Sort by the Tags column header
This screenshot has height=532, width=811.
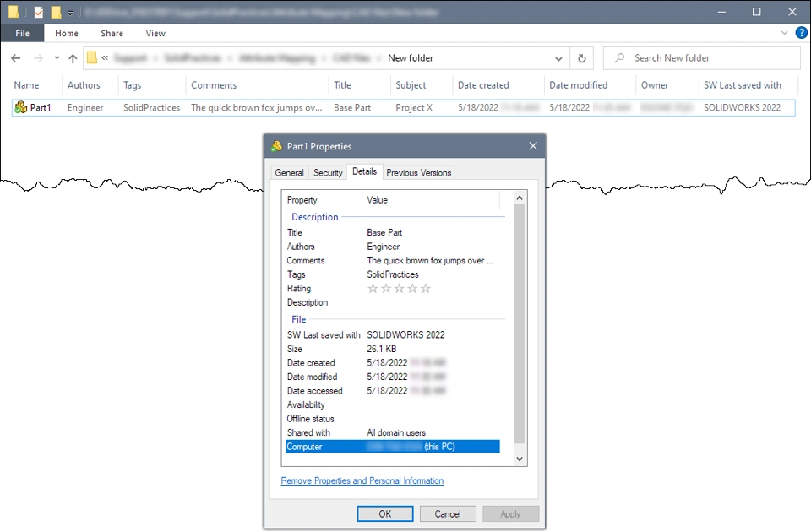pos(133,85)
